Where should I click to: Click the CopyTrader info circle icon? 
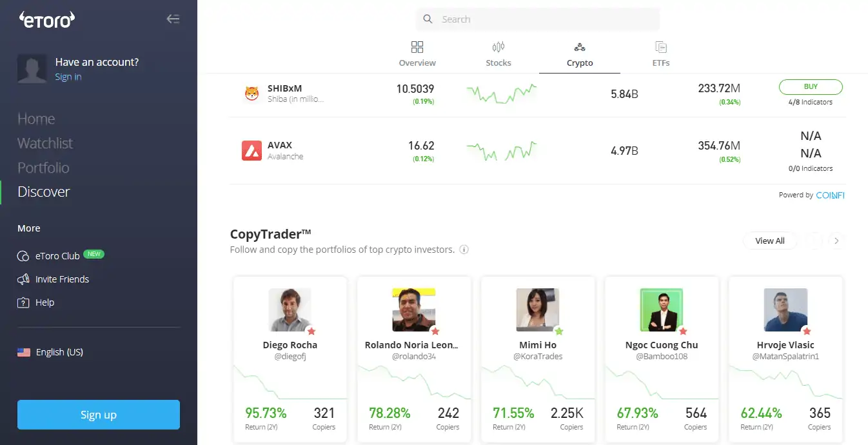464,250
